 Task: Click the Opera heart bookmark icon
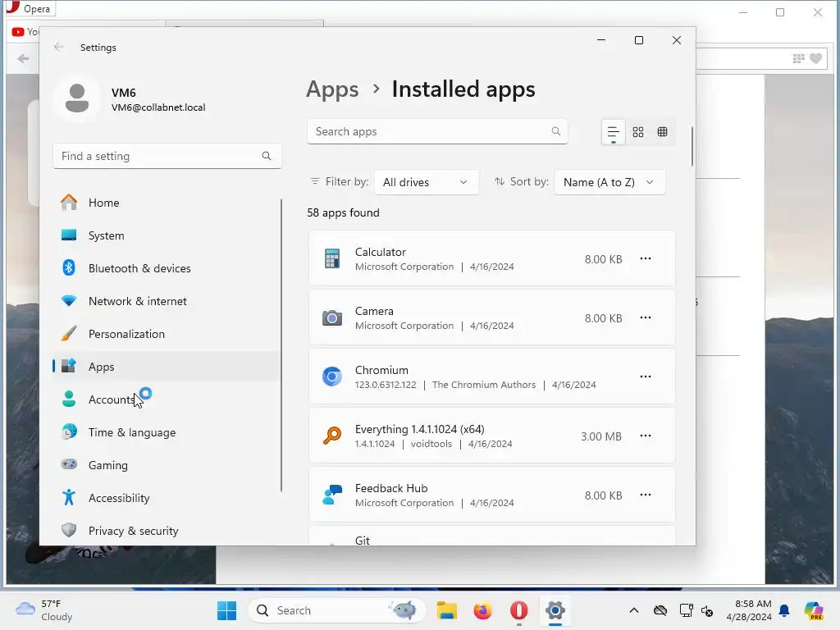pyautogui.click(x=815, y=58)
